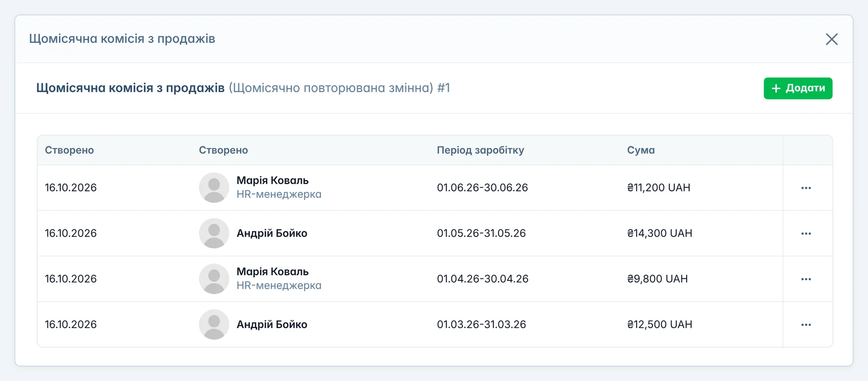Viewport: 868px width, 381px height.
Task: Open more options for 01.04.26-30.04.26 row
Action: (x=806, y=279)
